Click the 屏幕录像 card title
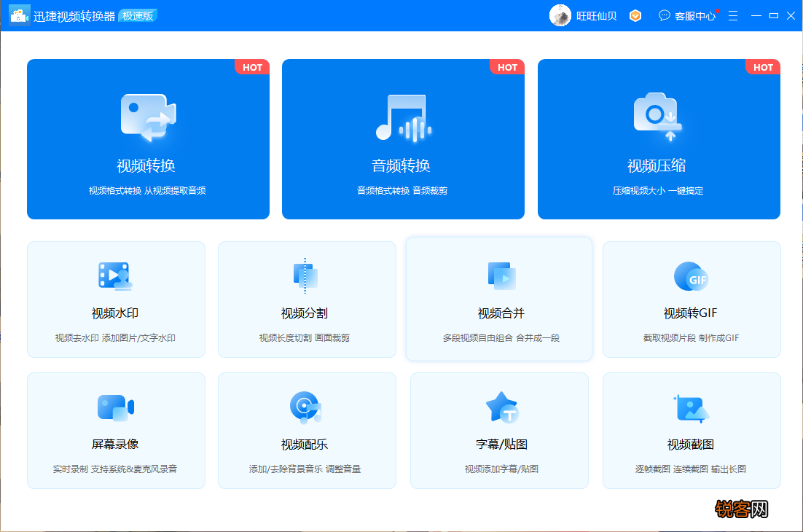This screenshot has height=532, width=803. coord(115,445)
